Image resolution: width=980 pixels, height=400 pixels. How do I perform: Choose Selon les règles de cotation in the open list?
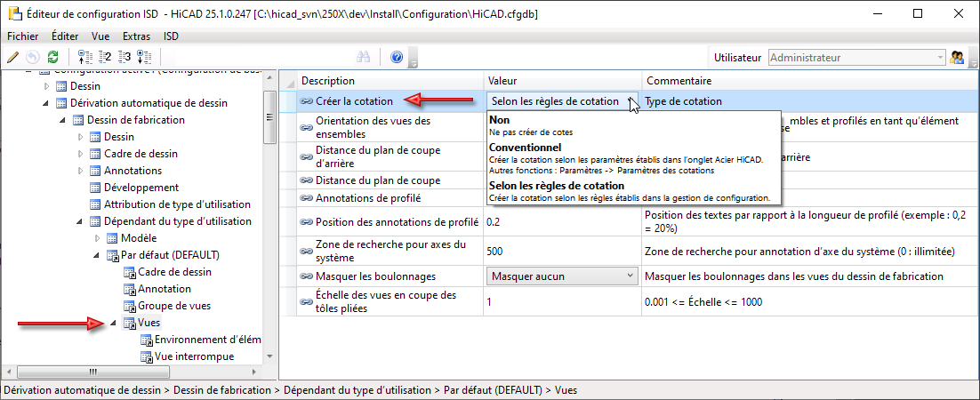point(634,192)
